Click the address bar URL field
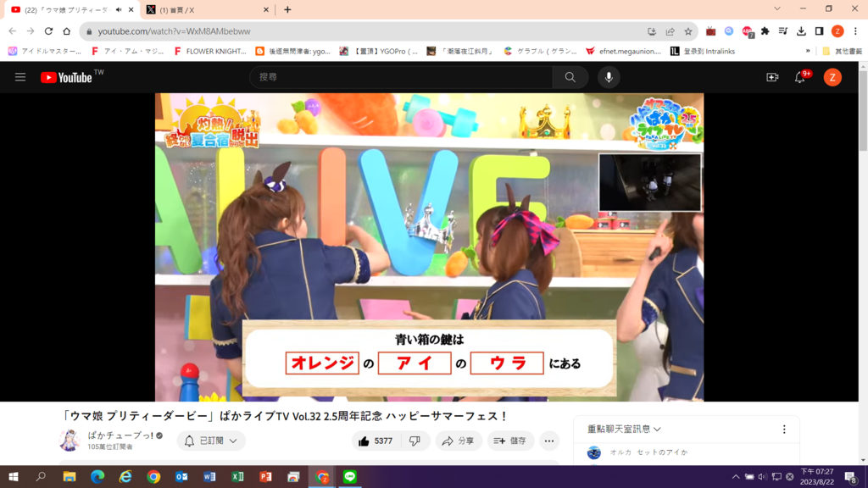Screen dimensions: 868x488 pos(365,31)
